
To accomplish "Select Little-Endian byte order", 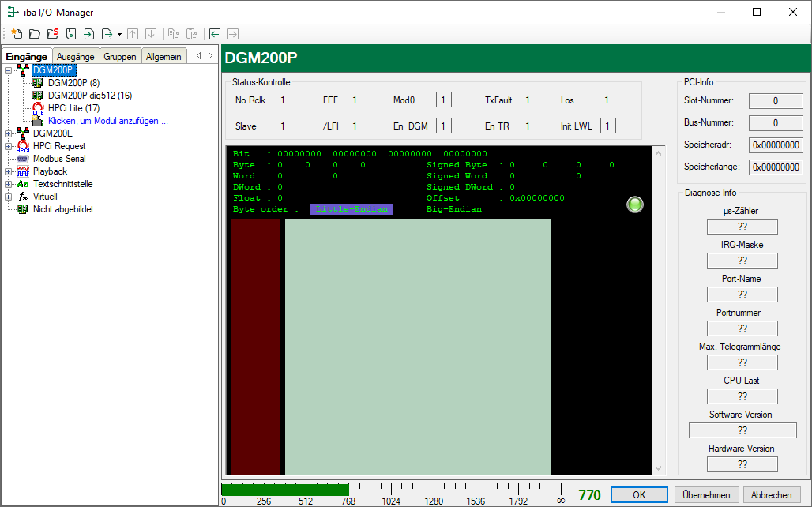I will (351, 209).
